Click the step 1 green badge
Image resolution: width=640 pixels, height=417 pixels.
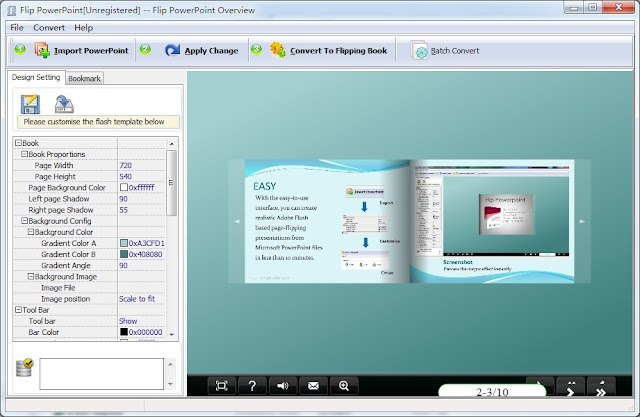click(20, 50)
